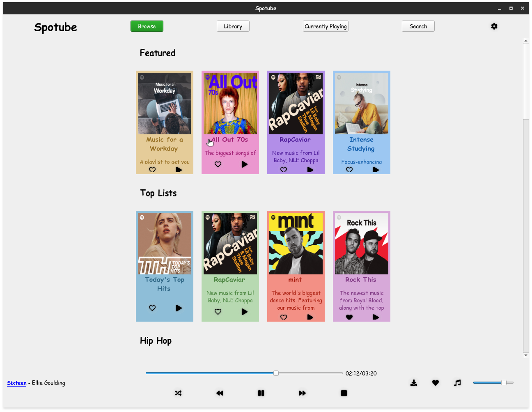Play the Rock This playlist

[376, 317]
